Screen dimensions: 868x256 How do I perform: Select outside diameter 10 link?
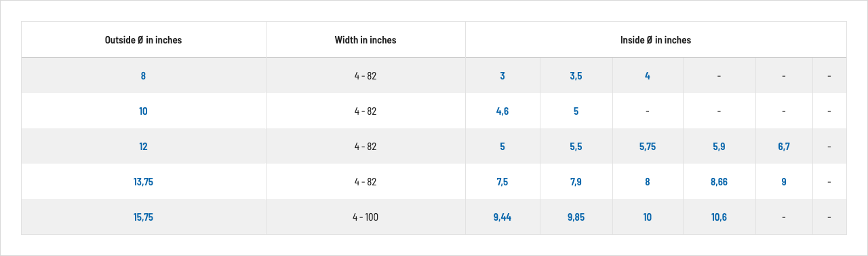[x=143, y=111]
